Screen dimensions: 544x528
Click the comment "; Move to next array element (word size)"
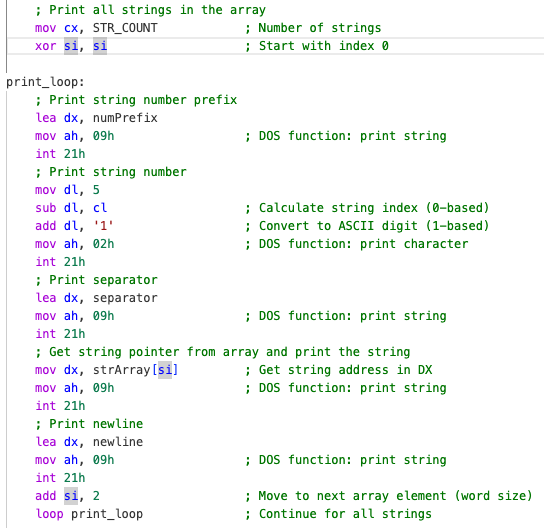coord(389,496)
